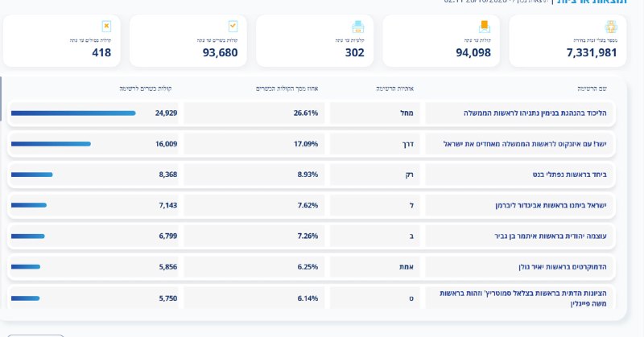
Task: Select the 7,331,981 eligible voters figure
Action: (x=592, y=52)
